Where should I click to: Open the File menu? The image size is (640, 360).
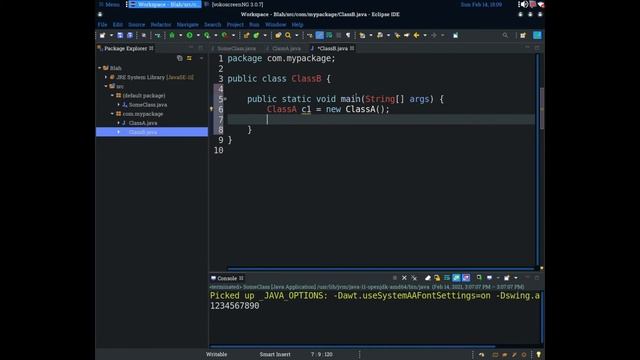pos(102,24)
